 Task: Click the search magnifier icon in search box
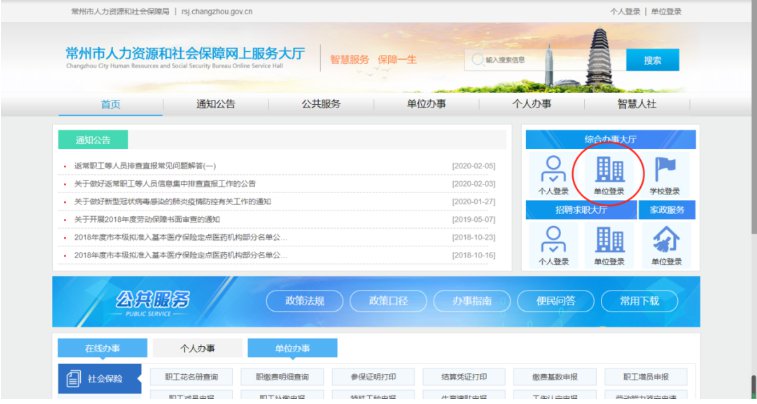click(477, 60)
